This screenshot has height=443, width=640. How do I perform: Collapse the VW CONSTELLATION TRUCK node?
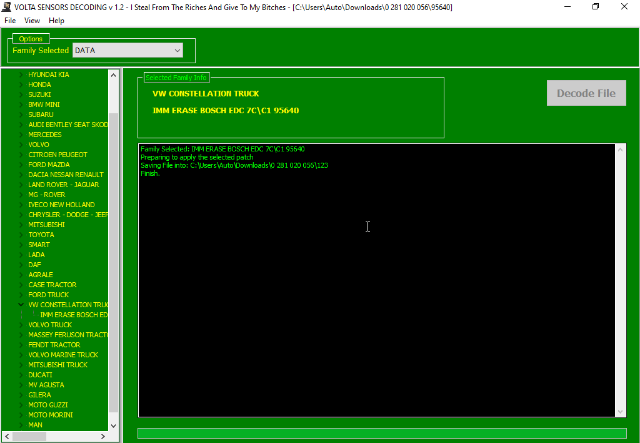[x=21, y=305]
